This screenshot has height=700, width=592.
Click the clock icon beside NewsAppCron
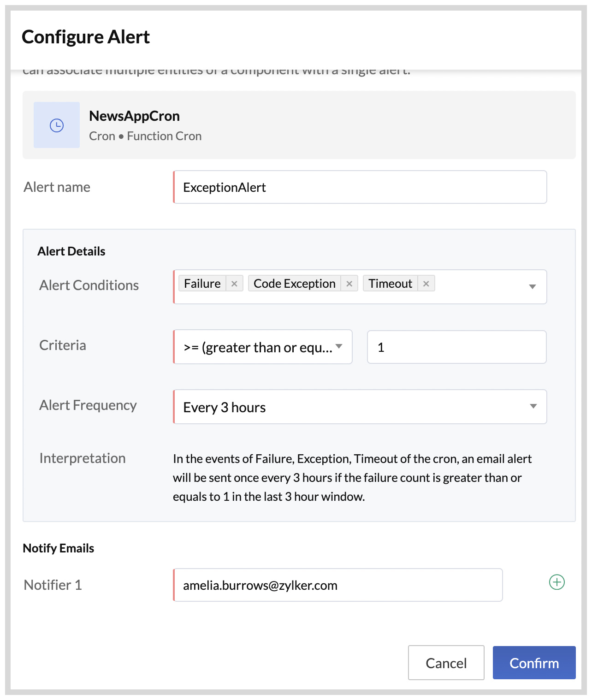click(56, 125)
